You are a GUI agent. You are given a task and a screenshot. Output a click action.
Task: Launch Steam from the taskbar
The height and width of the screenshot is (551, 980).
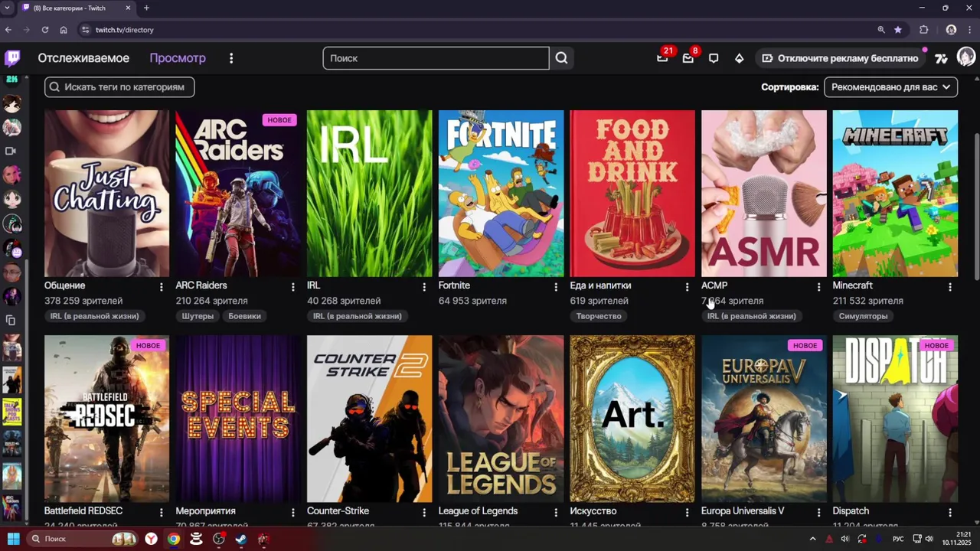point(241,539)
